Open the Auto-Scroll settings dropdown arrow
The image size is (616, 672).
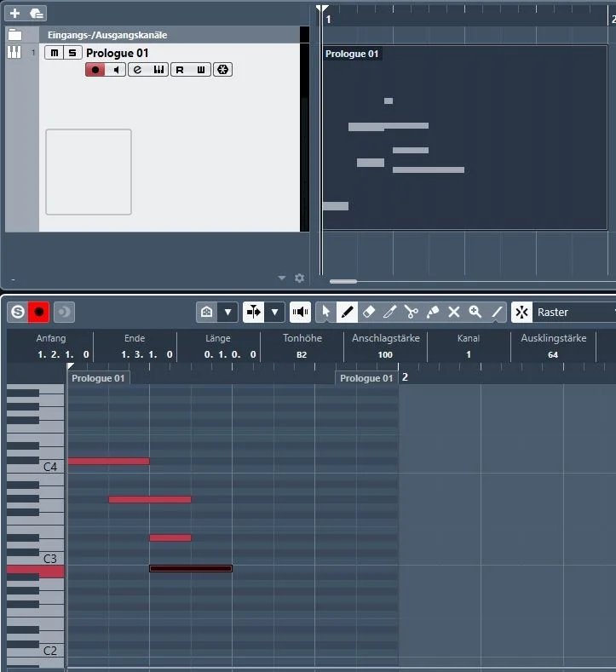tap(274, 312)
